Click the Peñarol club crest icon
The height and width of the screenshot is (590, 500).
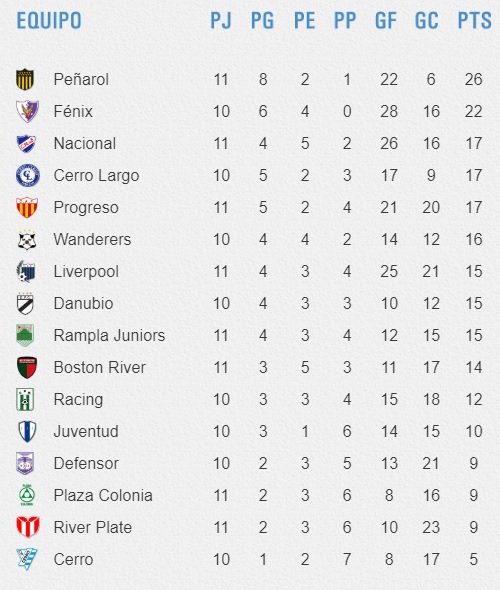tap(26, 79)
